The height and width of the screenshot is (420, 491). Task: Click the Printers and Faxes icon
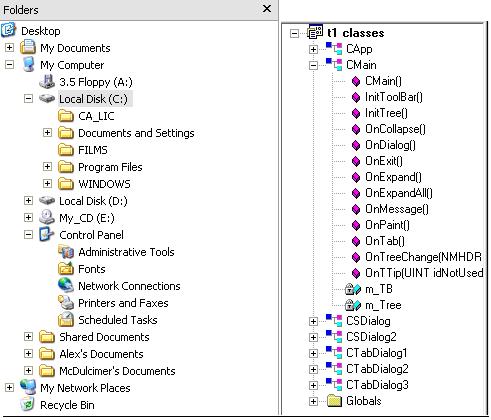(66, 302)
